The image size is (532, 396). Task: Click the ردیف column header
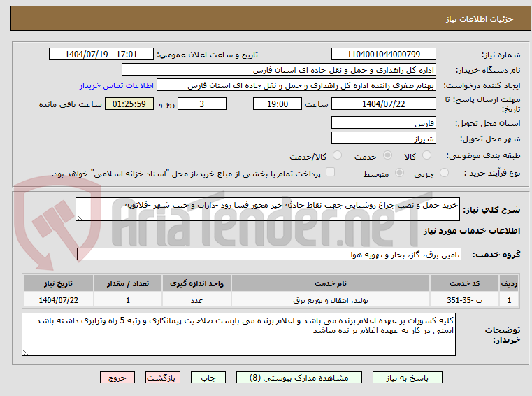(509, 283)
